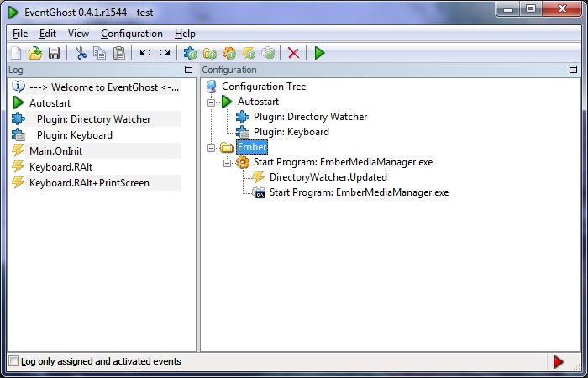
Task: Collapse the Autostart tree node
Action: point(211,102)
